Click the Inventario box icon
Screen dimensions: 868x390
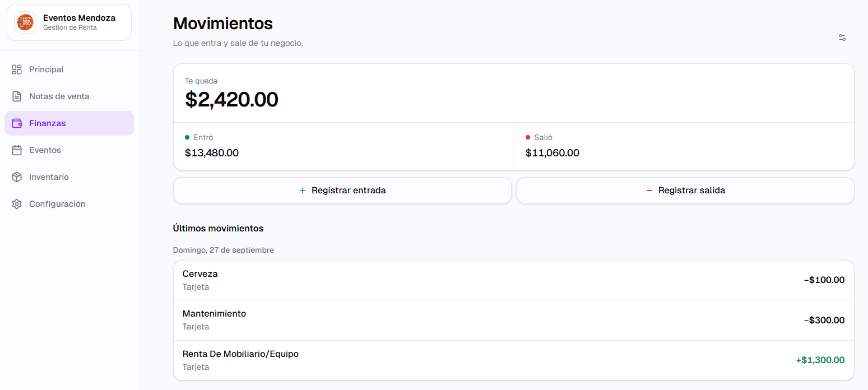click(17, 177)
